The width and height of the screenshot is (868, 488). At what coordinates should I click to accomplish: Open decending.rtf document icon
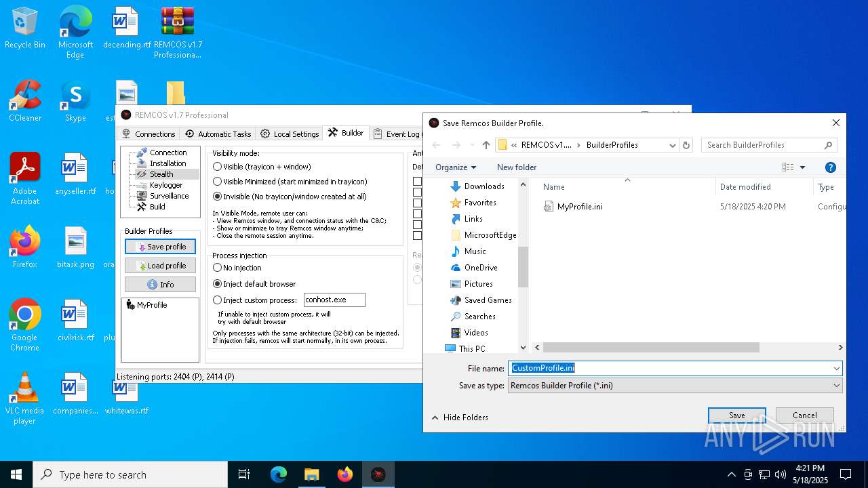[x=126, y=28]
